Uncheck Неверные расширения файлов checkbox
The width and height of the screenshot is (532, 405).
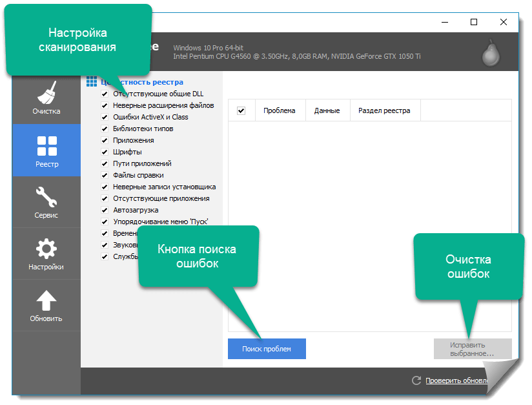pyautogui.click(x=104, y=105)
